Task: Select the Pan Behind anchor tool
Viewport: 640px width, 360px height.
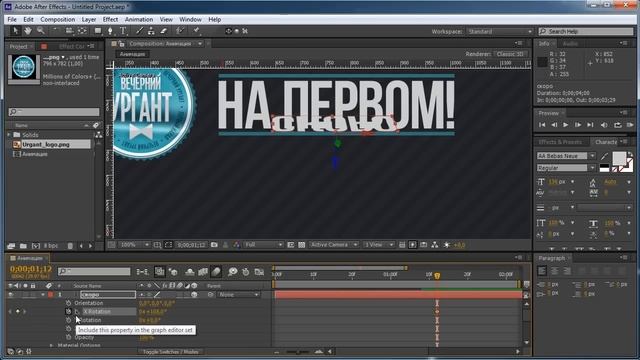Action: coord(82,31)
